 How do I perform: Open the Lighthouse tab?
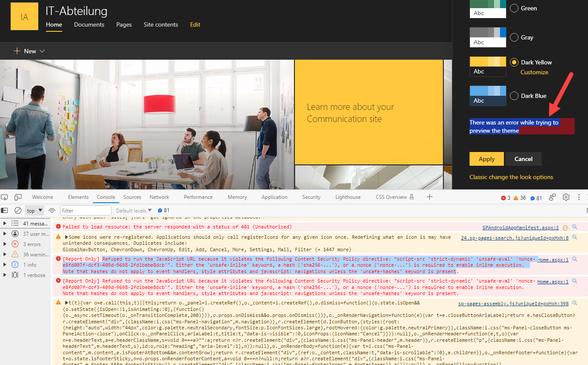pyautogui.click(x=348, y=197)
